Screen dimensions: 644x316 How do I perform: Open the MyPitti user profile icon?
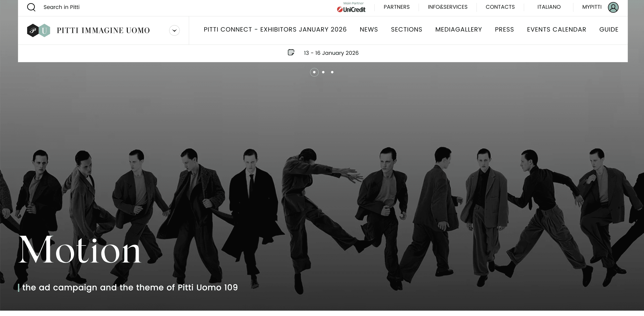pos(613,7)
